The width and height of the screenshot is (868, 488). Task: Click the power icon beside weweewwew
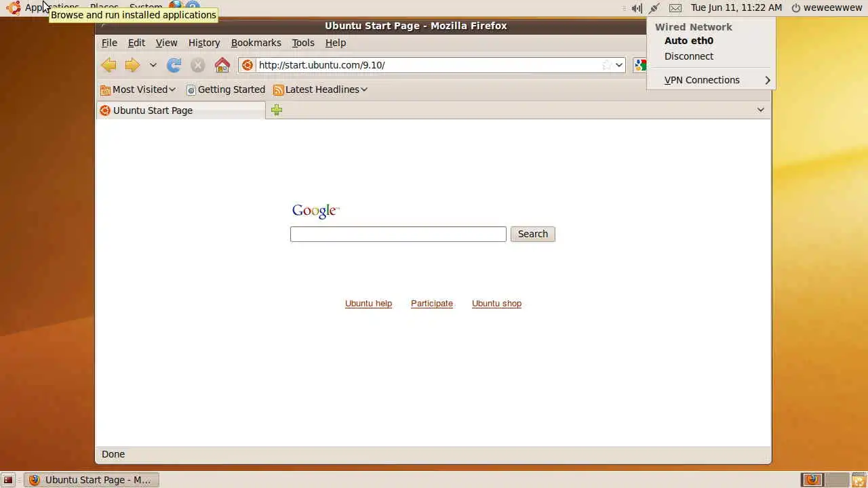click(796, 8)
